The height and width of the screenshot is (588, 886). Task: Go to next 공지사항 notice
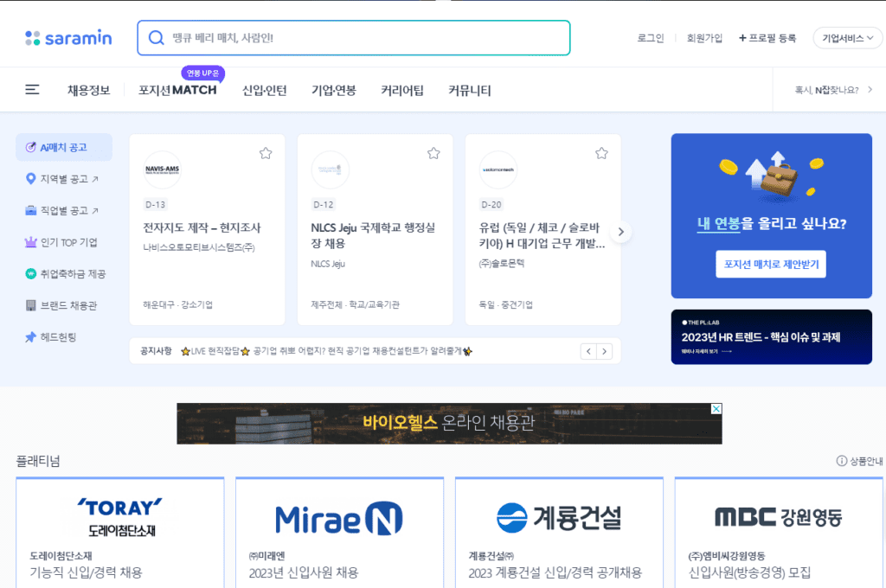(604, 351)
